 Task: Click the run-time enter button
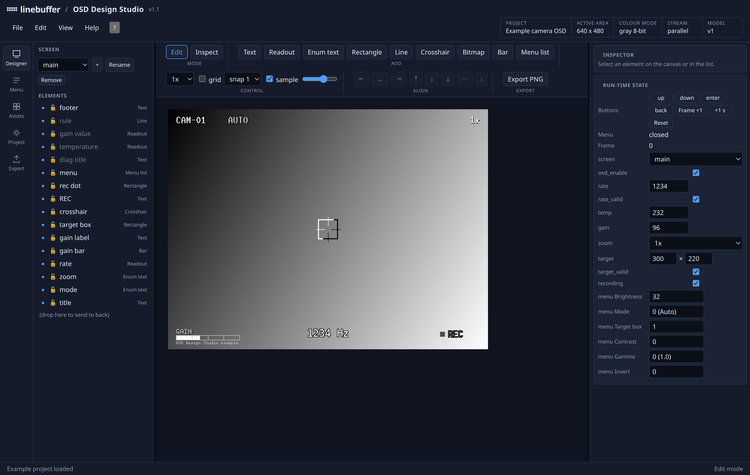click(x=713, y=98)
